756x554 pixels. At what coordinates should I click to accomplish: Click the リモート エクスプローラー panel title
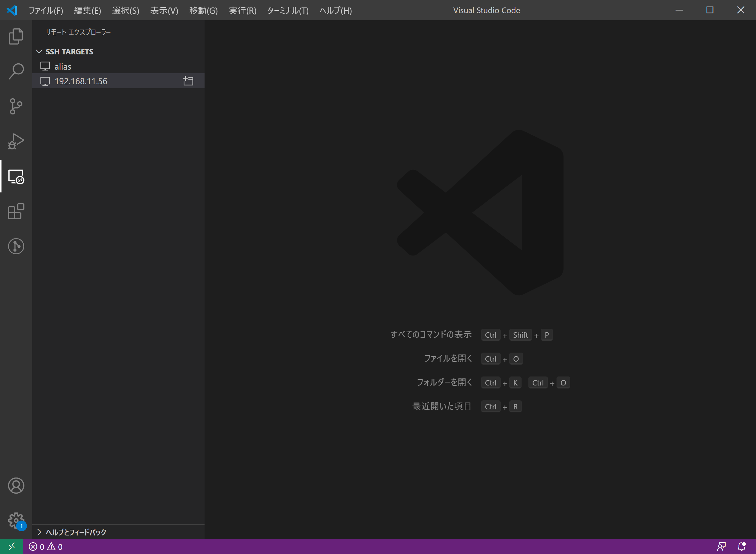click(x=78, y=32)
